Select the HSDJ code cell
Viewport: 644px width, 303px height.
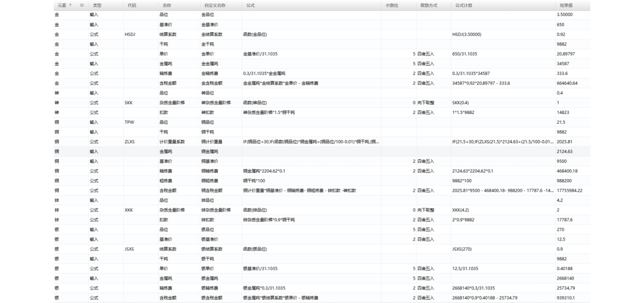click(130, 34)
